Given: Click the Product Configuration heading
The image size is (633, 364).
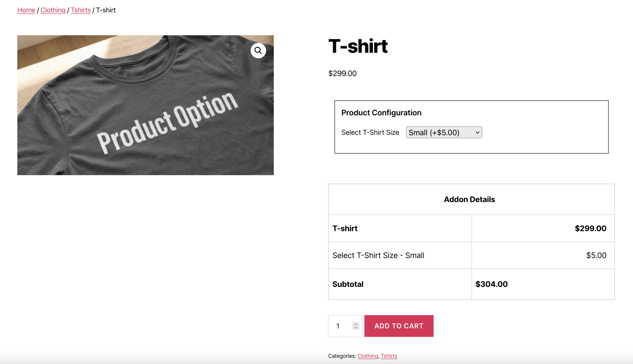Looking at the screenshot, I should point(381,112).
